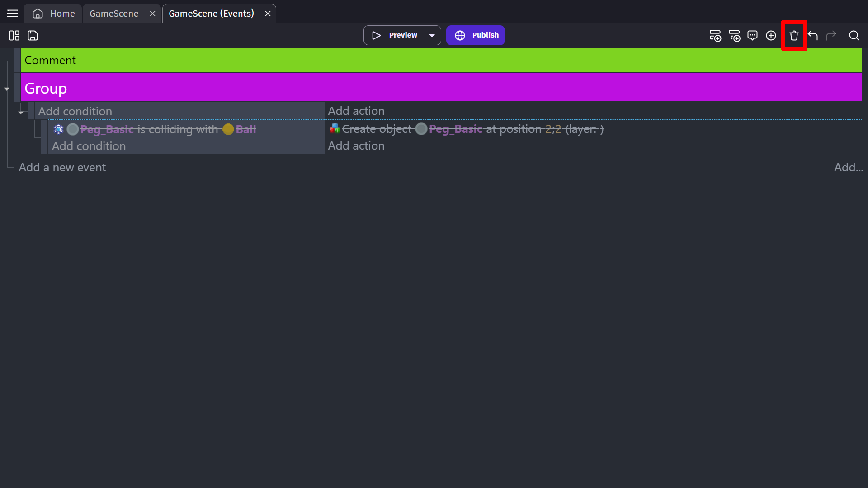This screenshot has height=488, width=868.
Task: Undo the last change
Action: [812, 35]
